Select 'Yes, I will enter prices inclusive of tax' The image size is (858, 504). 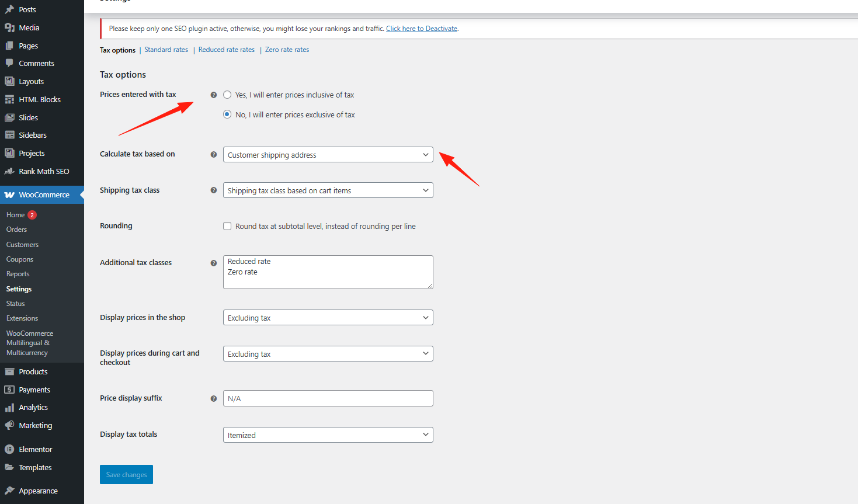tap(227, 95)
